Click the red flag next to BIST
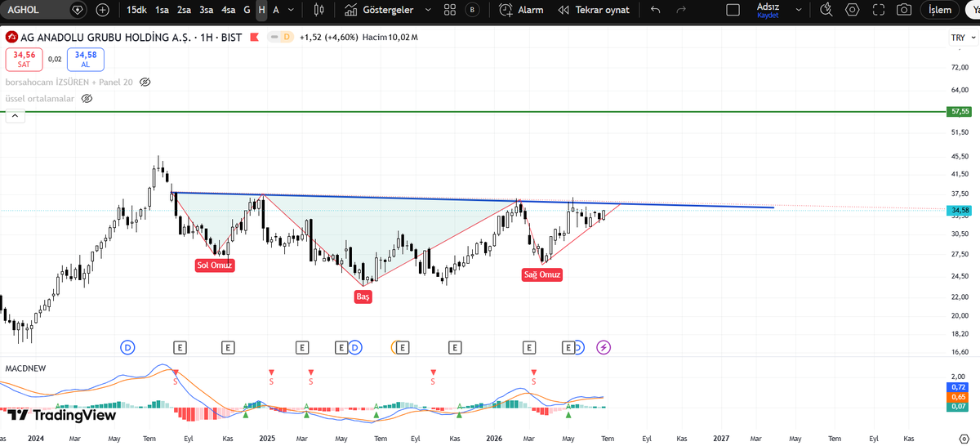980x446 pixels. pos(255,38)
